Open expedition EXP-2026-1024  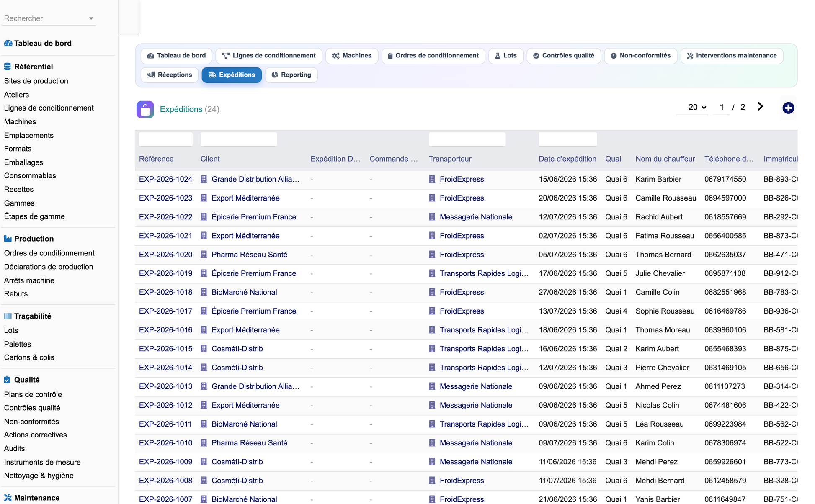point(165,179)
